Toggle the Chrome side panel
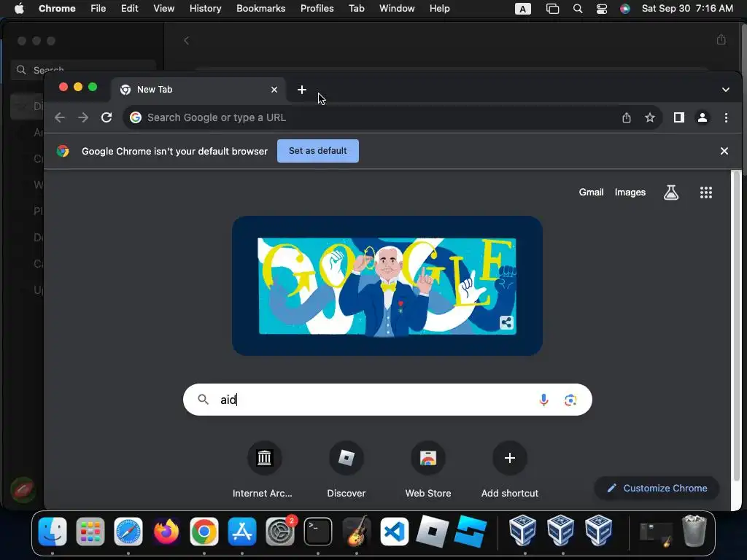 coord(679,117)
